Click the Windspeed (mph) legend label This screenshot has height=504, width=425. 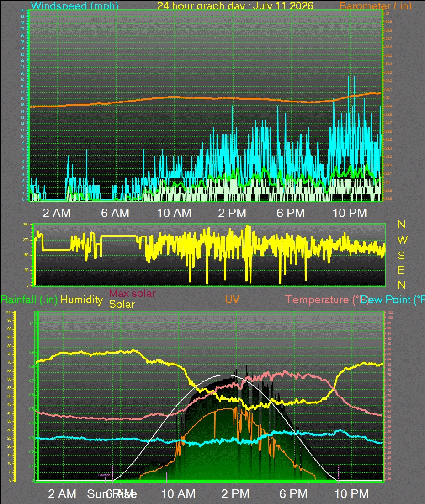click(x=74, y=6)
